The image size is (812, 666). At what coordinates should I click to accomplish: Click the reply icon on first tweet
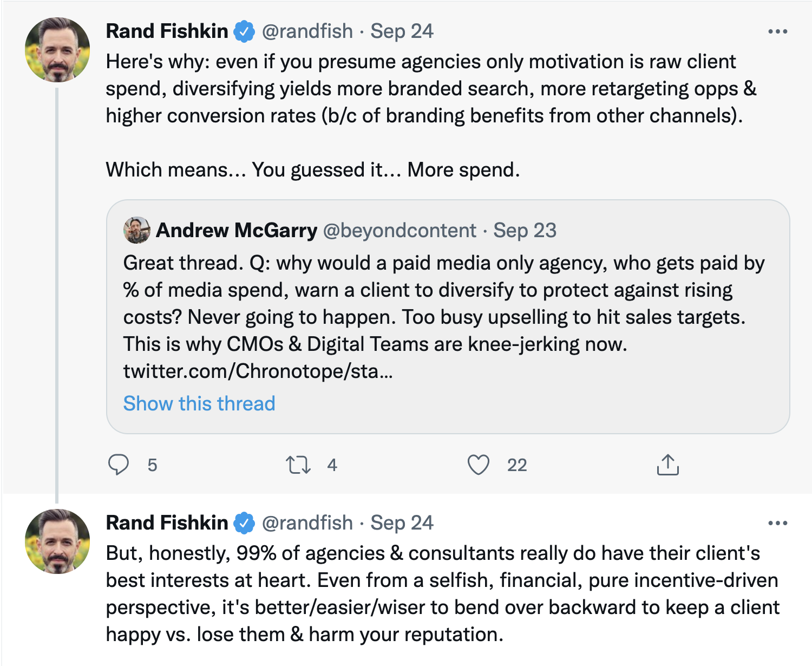click(x=119, y=465)
